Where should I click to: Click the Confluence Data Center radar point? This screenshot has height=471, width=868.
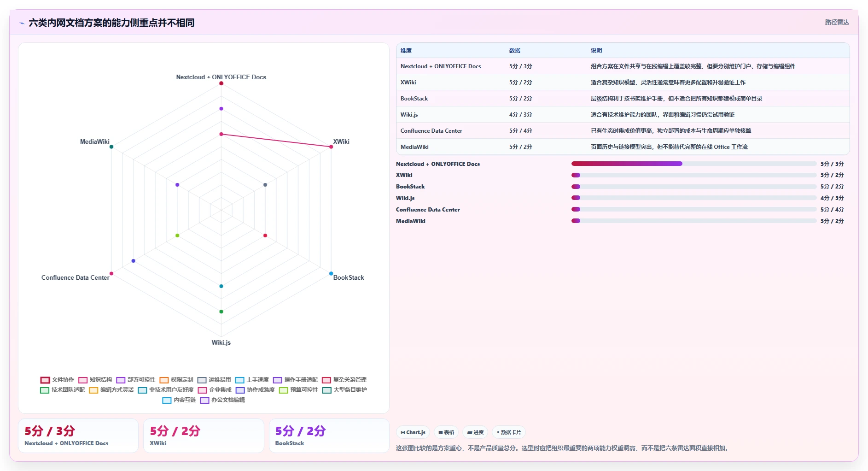(x=111, y=274)
